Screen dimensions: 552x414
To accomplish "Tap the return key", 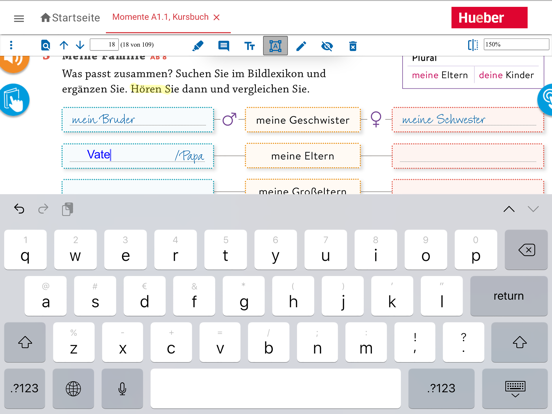I will pos(508,296).
